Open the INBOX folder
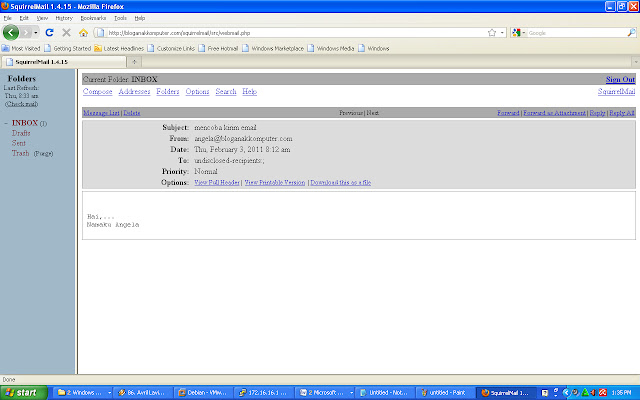640x400 pixels. (24, 123)
